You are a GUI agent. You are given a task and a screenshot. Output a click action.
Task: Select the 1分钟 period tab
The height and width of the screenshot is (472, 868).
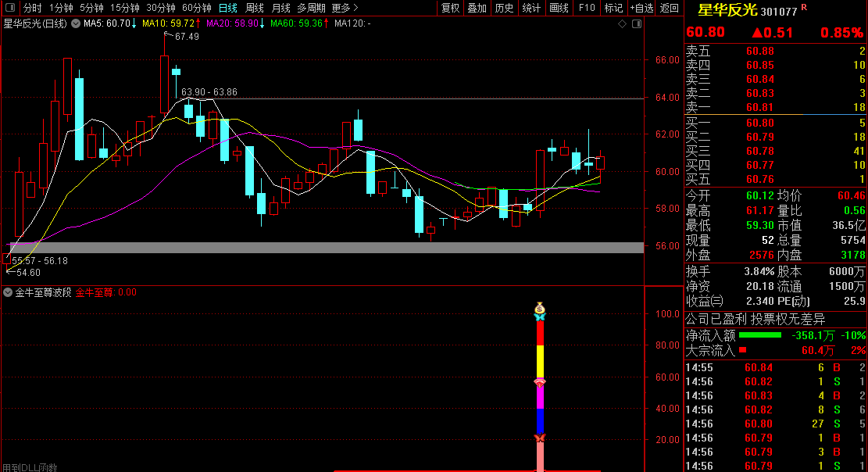[61, 8]
